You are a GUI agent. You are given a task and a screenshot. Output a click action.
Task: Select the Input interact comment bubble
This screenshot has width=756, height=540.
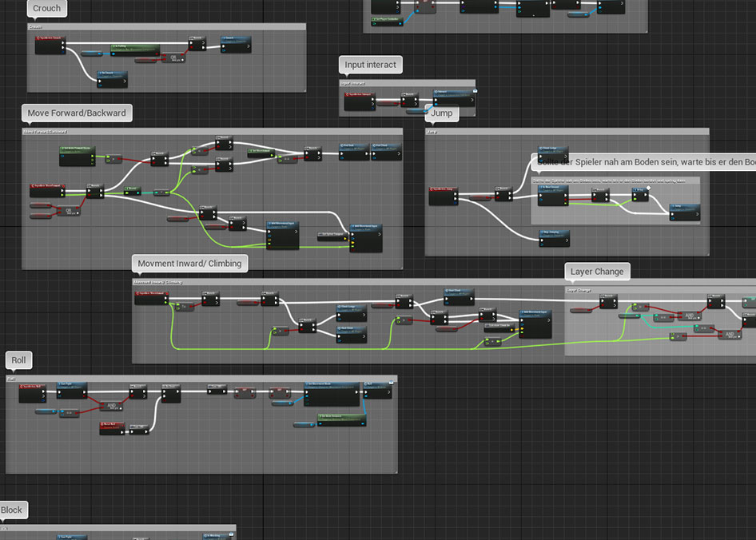[370, 65]
